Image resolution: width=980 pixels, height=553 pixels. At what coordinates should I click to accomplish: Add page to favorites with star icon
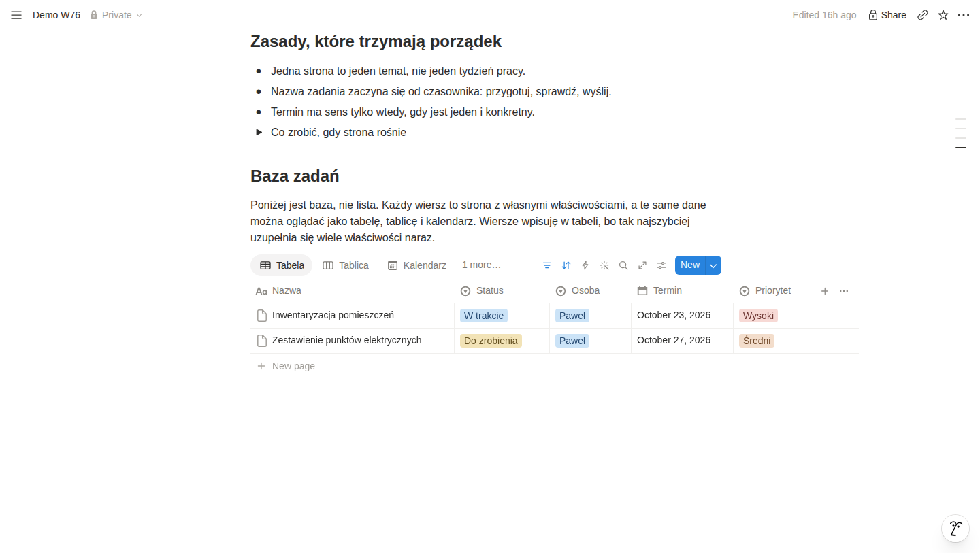pyautogui.click(x=943, y=15)
